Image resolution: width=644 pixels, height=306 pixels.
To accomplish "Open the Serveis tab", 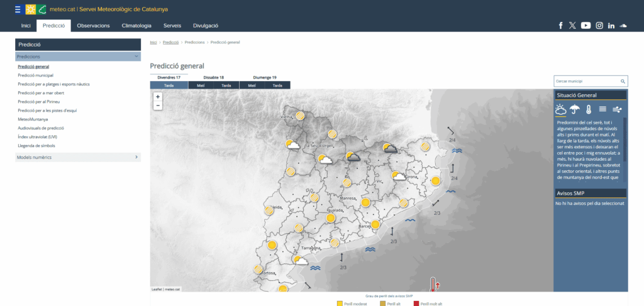I will (172, 25).
